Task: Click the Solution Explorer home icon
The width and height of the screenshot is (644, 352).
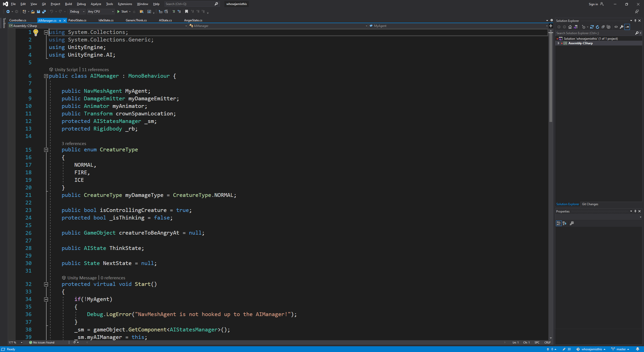Action: [570, 27]
